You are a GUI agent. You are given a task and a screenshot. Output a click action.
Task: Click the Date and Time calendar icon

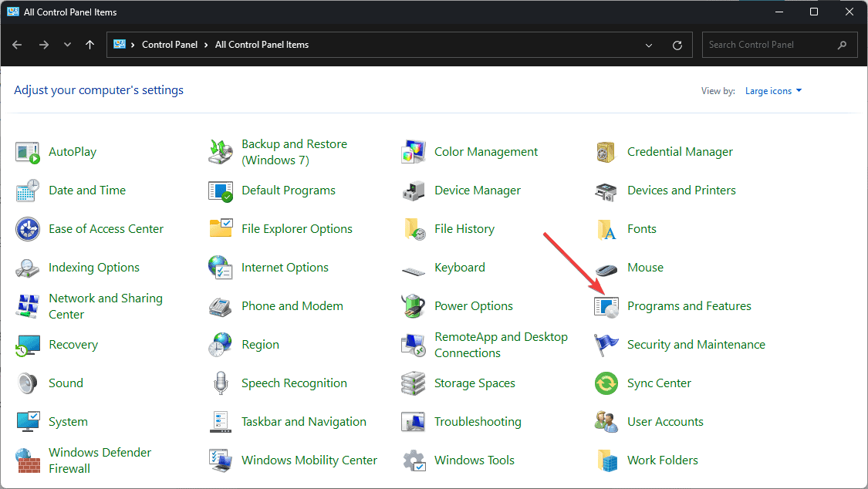click(x=27, y=191)
